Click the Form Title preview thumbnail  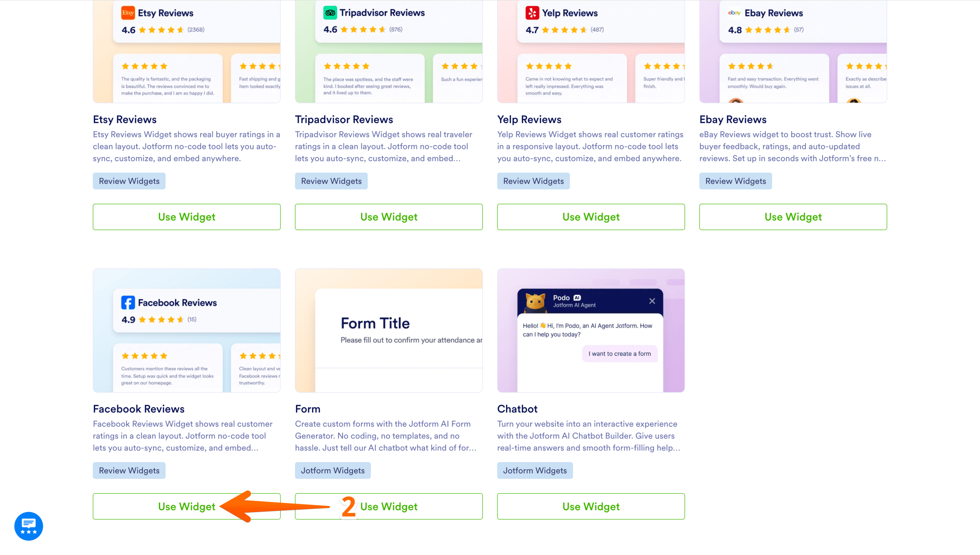(389, 331)
